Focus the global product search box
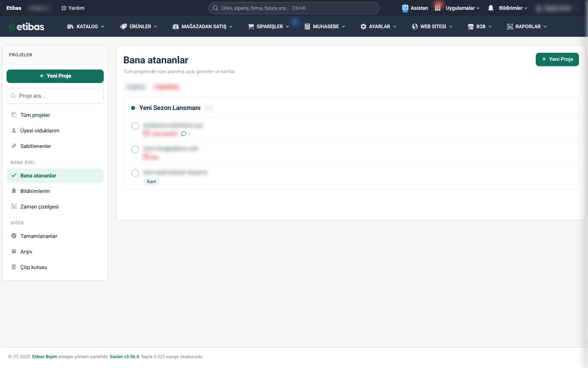The height and width of the screenshot is (368, 588). coord(294,8)
